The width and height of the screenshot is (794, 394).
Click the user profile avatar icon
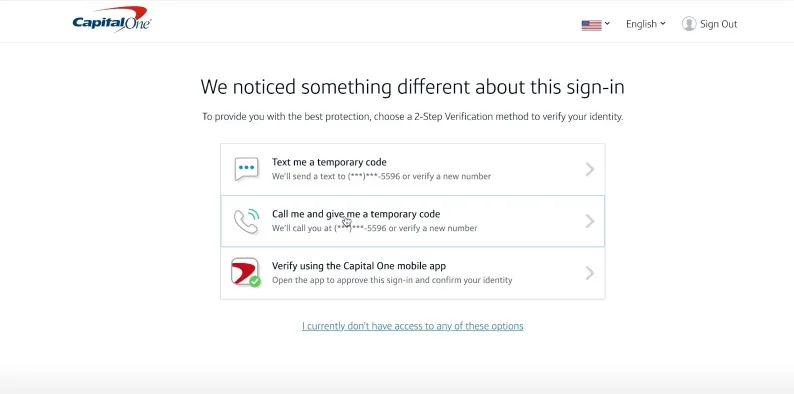click(x=689, y=24)
